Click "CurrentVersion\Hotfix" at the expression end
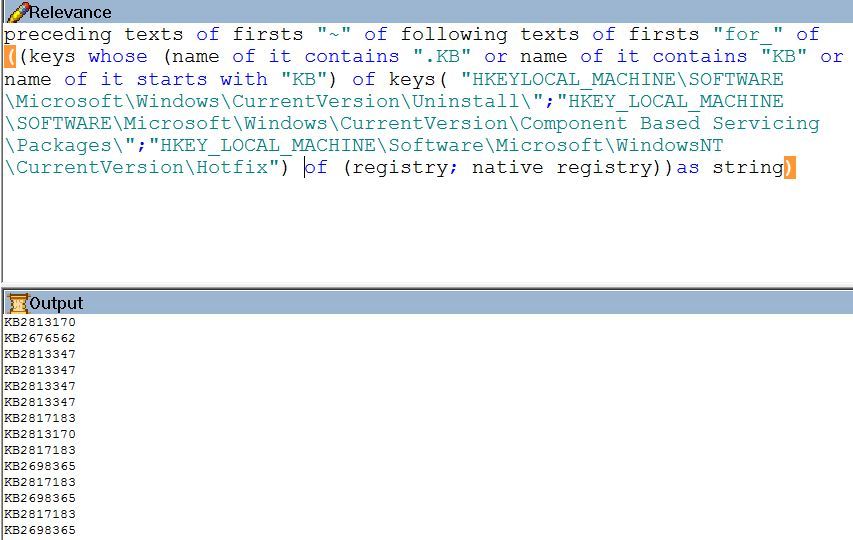 (142, 167)
